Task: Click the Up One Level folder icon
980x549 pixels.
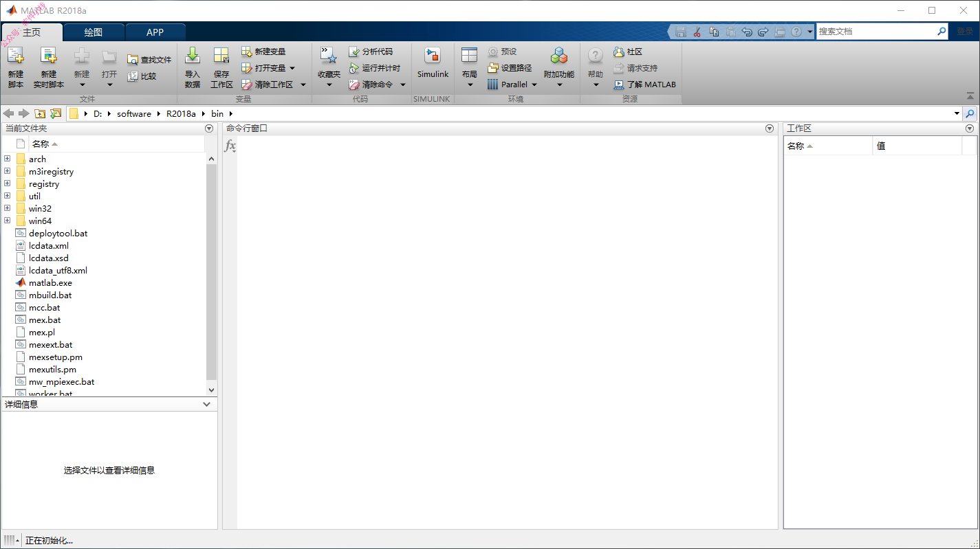Action: [40, 113]
